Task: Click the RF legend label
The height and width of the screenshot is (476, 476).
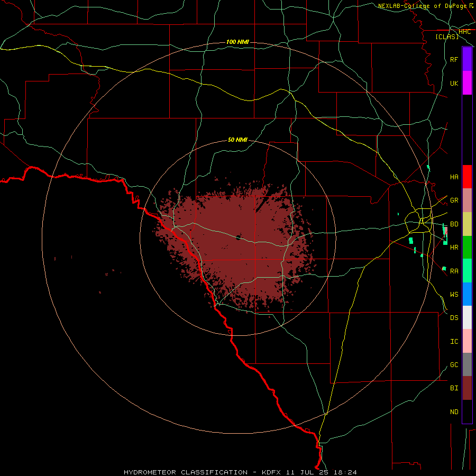Action: point(454,59)
